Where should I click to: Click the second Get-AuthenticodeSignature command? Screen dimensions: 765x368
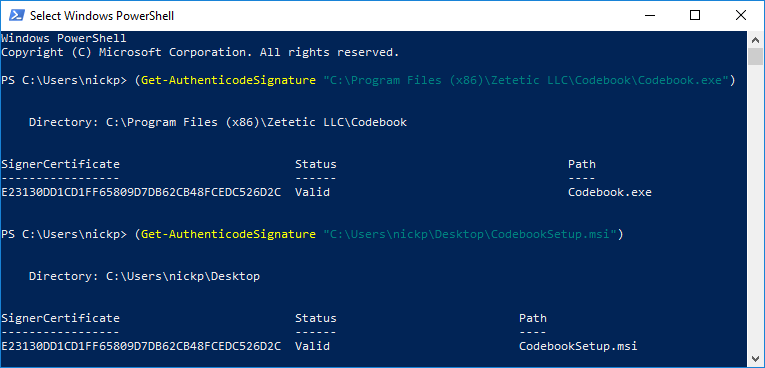228,235
